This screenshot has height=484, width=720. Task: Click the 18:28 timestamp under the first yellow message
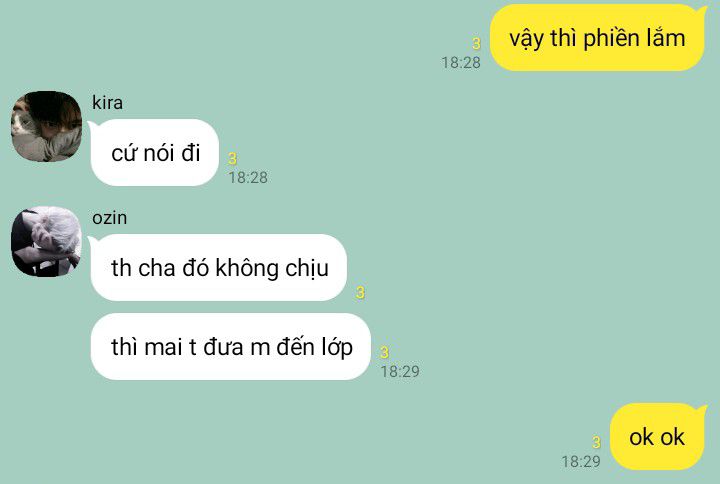point(461,62)
